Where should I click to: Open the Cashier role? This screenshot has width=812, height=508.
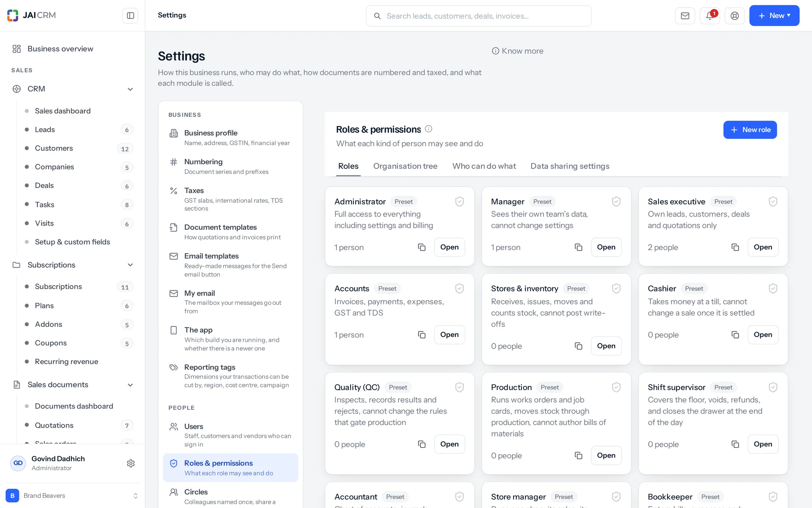click(763, 335)
